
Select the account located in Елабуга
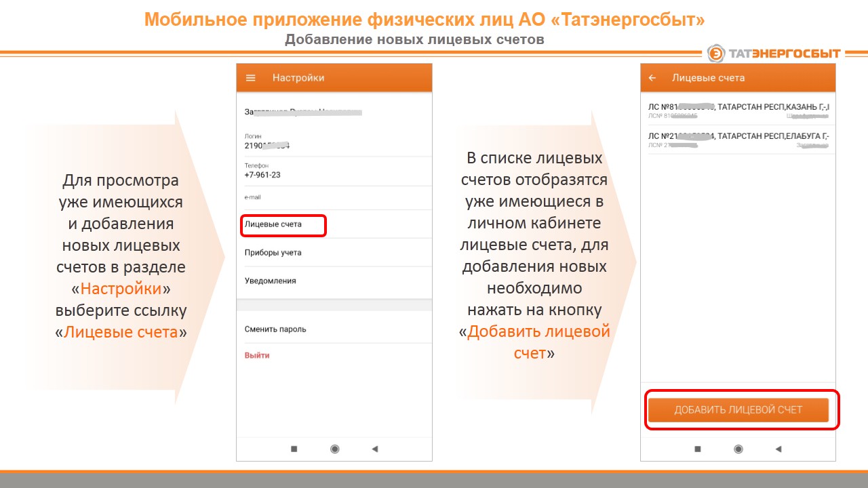[x=738, y=140]
